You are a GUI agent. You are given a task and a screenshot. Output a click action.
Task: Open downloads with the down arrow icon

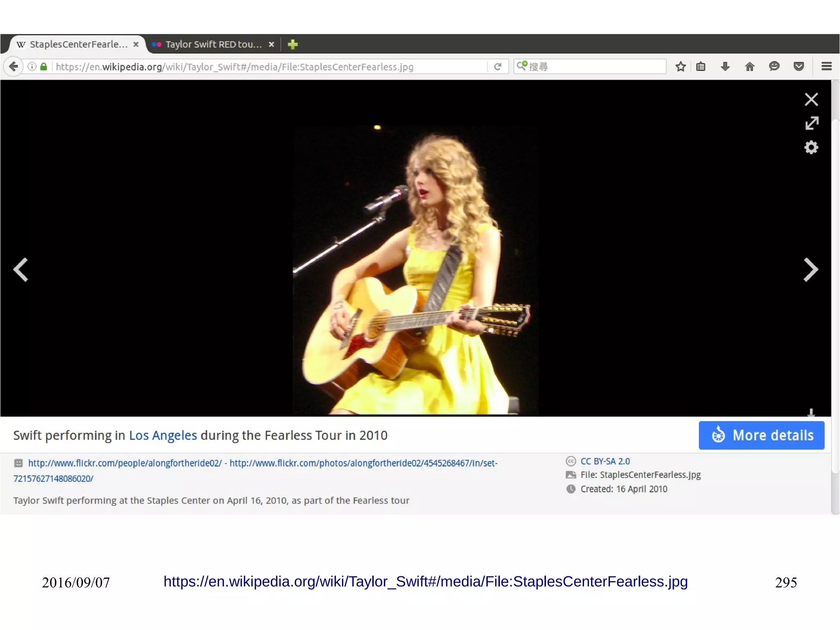[x=725, y=66]
